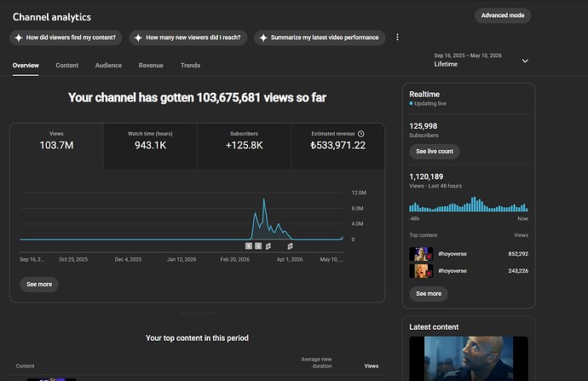The image size is (588, 381).
Task: Select the Watch time (hours) metric card
Action: (x=150, y=147)
